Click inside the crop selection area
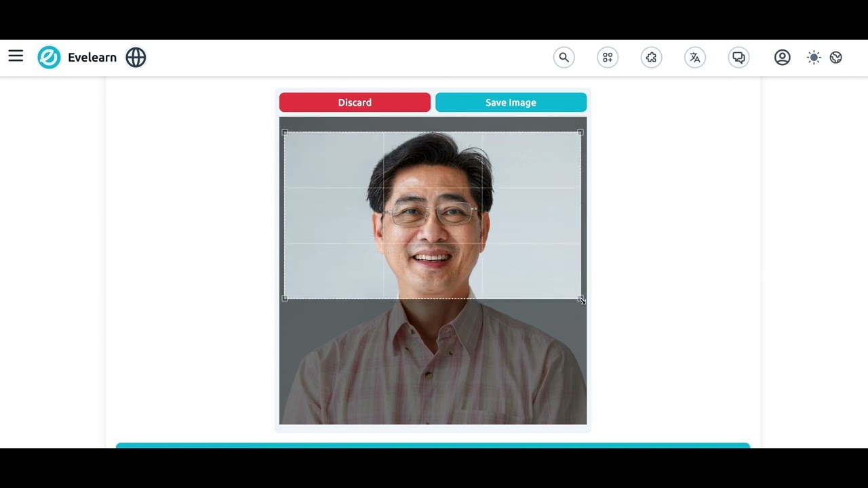 433,216
